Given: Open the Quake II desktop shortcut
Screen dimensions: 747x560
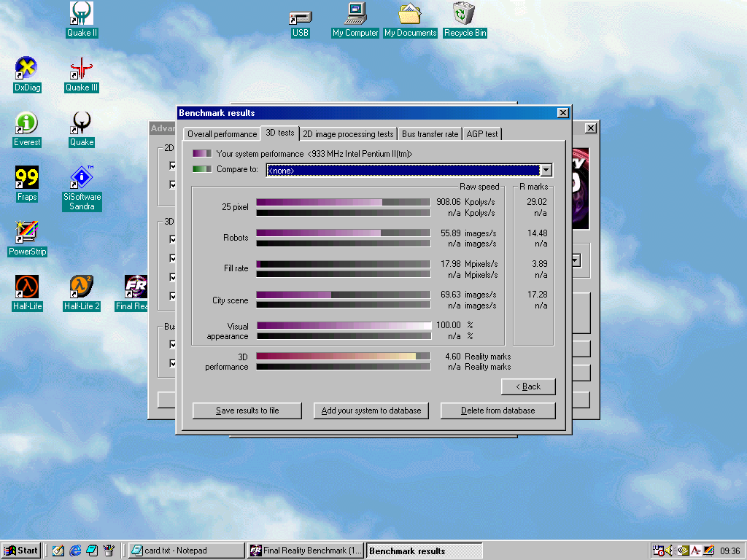Looking at the screenshot, I should pyautogui.click(x=81, y=14).
